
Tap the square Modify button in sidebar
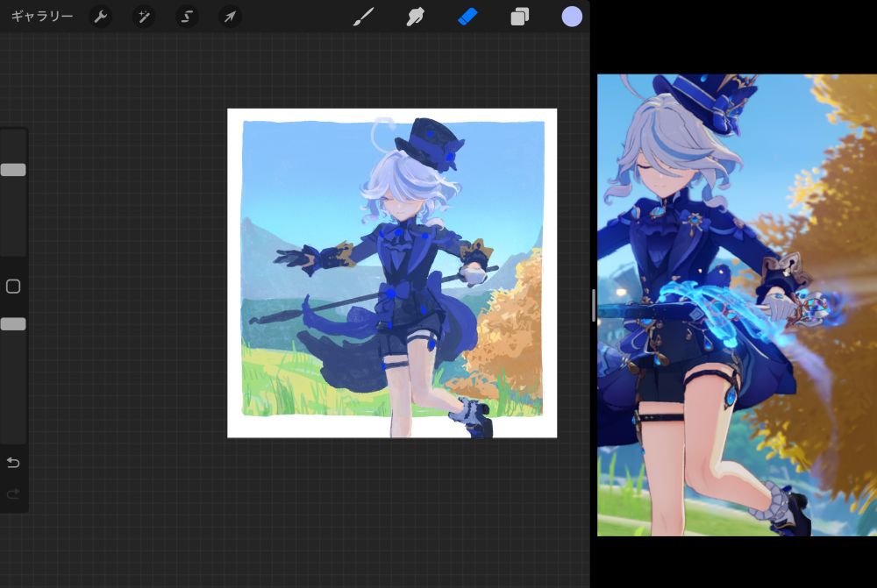tap(13, 287)
